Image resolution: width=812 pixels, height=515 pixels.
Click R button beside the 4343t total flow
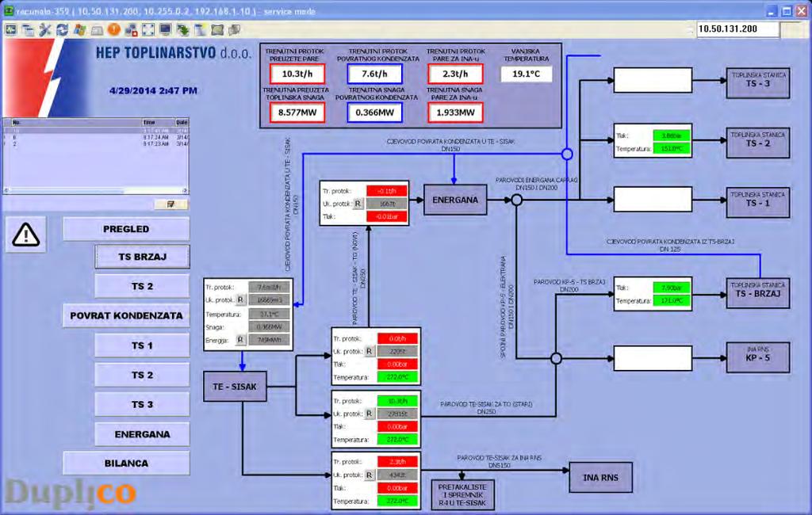(x=370, y=475)
